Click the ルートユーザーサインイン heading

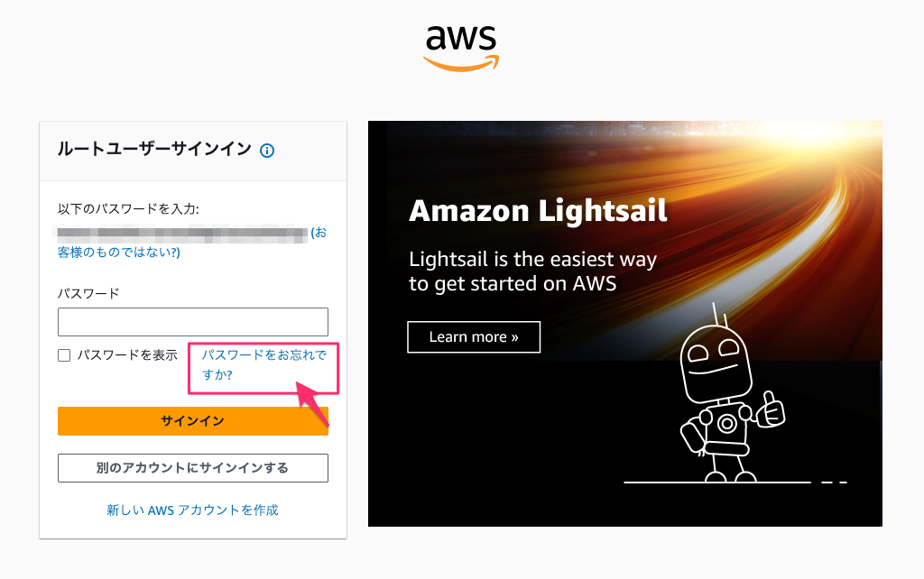[x=154, y=150]
